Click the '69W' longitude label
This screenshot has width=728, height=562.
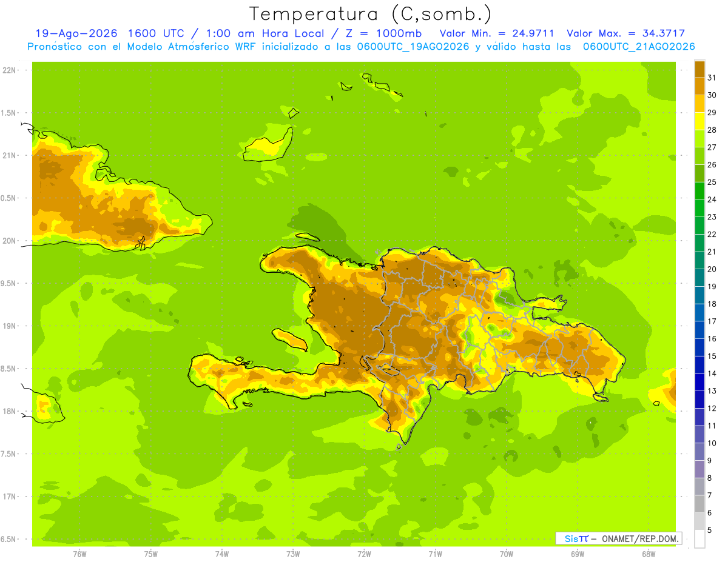(578, 554)
